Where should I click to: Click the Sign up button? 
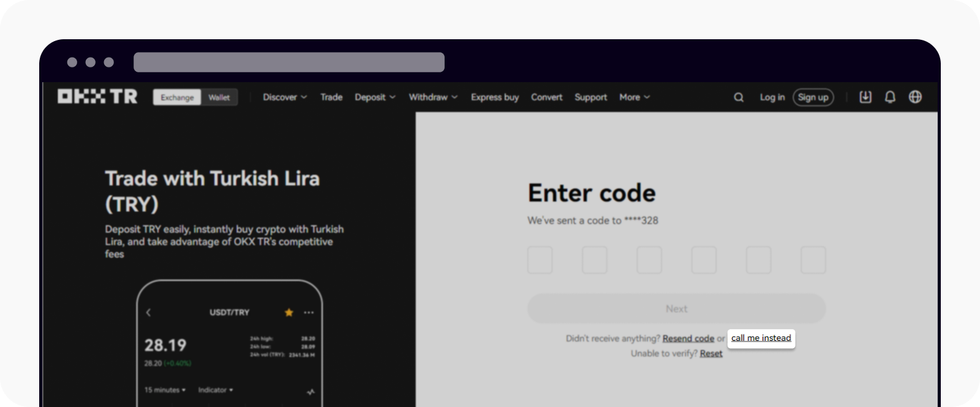(813, 97)
